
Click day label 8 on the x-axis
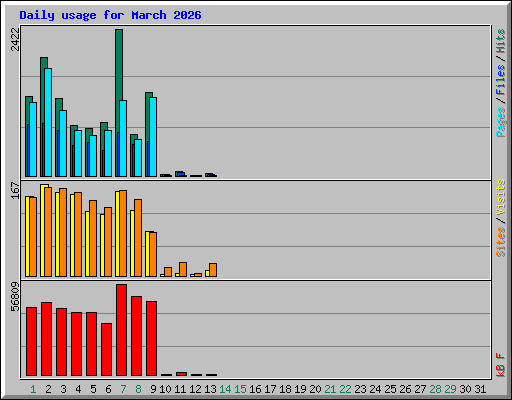tap(138, 389)
